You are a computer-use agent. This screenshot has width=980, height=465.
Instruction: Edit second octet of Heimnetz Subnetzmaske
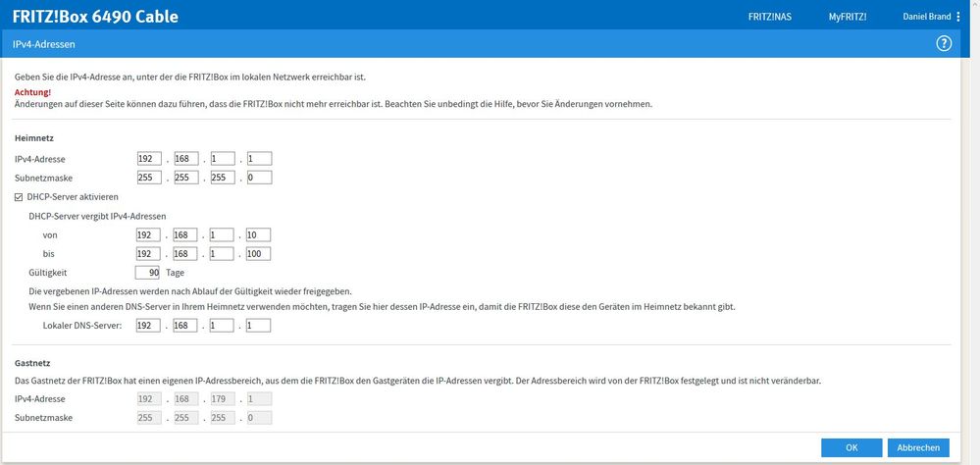(186, 178)
